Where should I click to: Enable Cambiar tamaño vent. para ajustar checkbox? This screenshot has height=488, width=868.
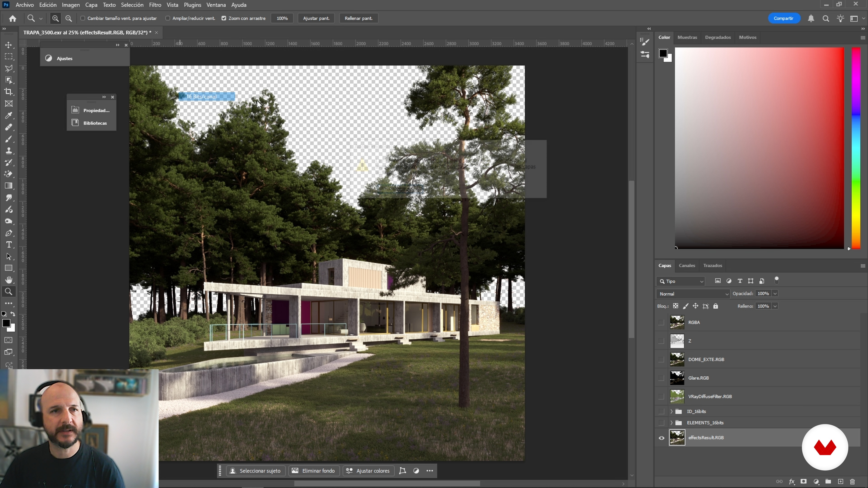click(83, 19)
